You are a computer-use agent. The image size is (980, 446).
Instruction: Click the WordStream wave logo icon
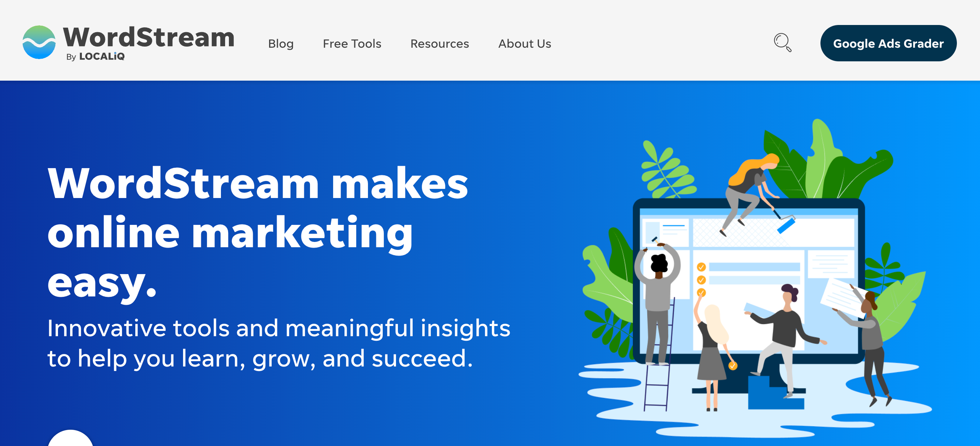tap(39, 42)
